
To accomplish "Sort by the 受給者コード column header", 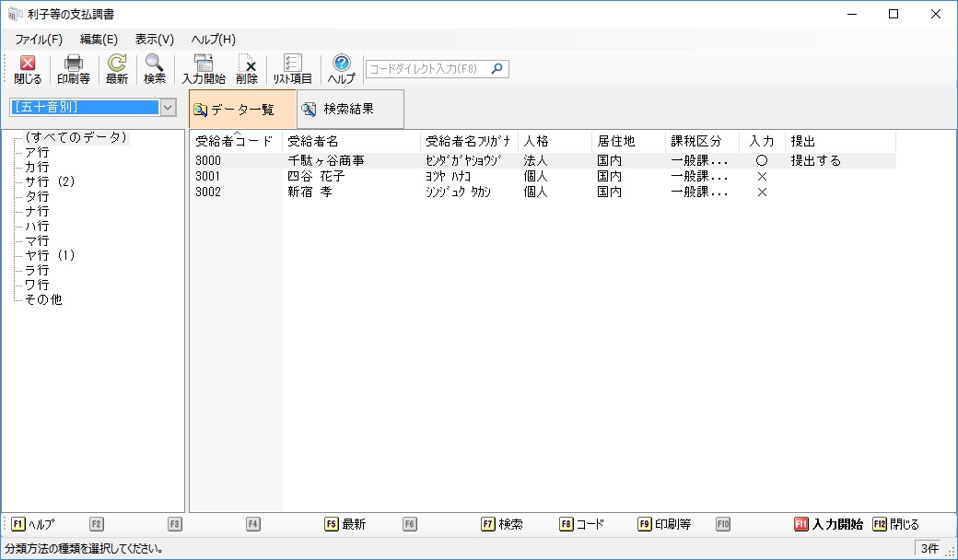I will (234, 142).
